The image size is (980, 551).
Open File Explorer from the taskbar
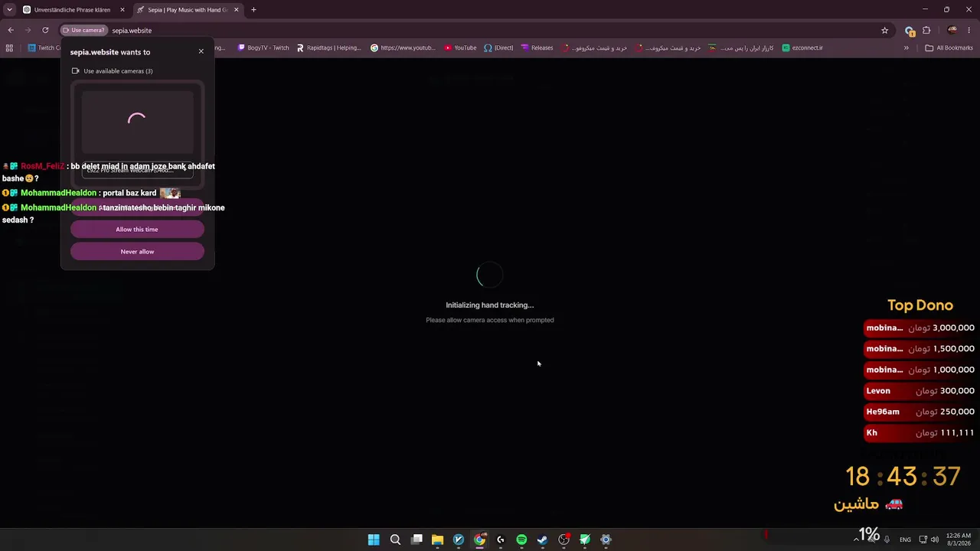(x=437, y=540)
